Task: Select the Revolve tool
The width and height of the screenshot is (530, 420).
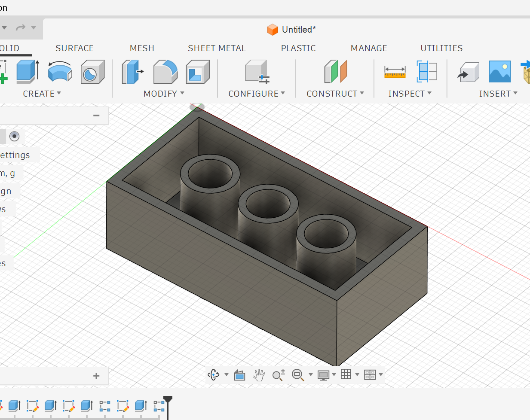Action: coord(60,71)
